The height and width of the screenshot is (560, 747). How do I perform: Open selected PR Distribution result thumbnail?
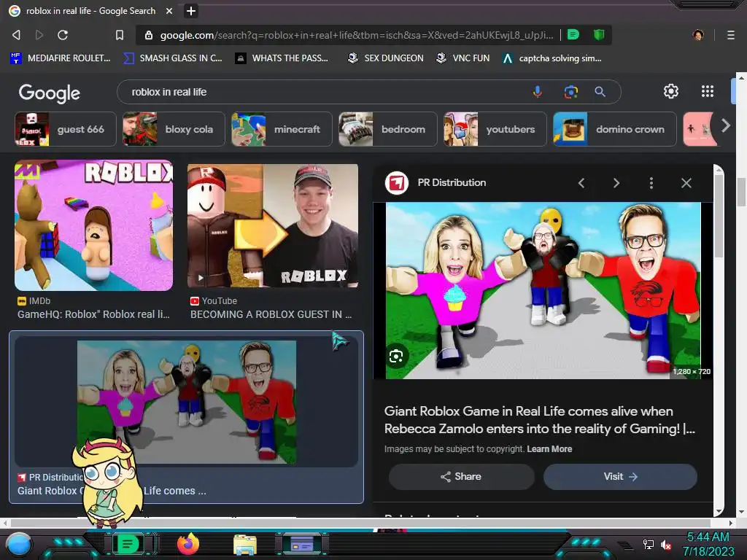[x=186, y=402]
